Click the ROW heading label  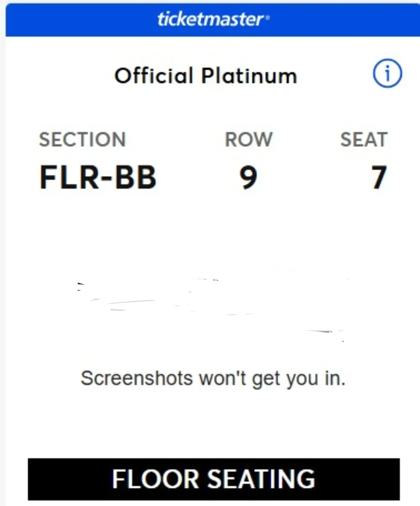pos(248,140)
